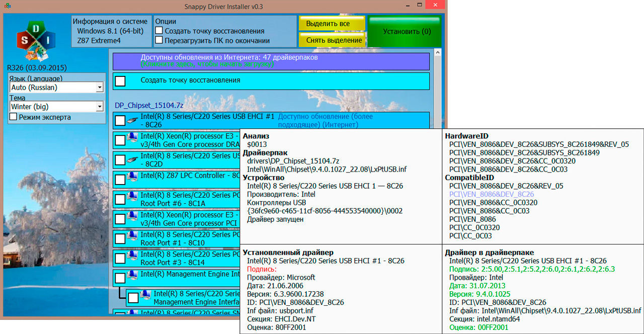Viewport: 644px width, 334px height.
Task: Tick the checkbox for Z87 LPC Controller driver
Action: (x=120, y=180)
